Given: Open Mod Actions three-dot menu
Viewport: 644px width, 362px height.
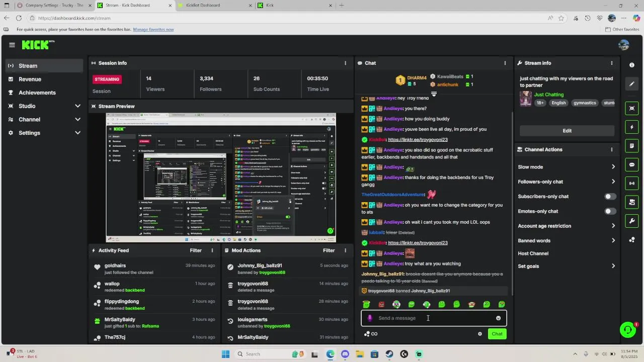Looking at the screenshot, I should pos(345,250).
